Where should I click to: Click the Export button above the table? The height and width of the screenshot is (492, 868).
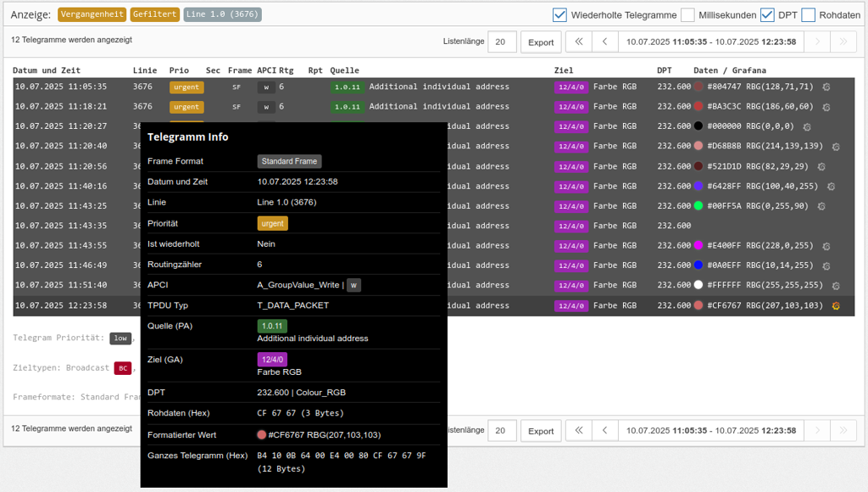click(541, 42)
